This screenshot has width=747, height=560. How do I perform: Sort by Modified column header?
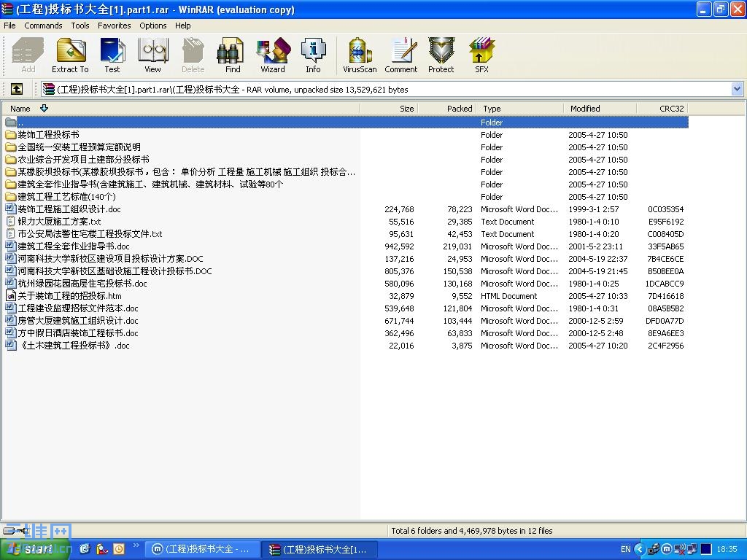point(600,109)
